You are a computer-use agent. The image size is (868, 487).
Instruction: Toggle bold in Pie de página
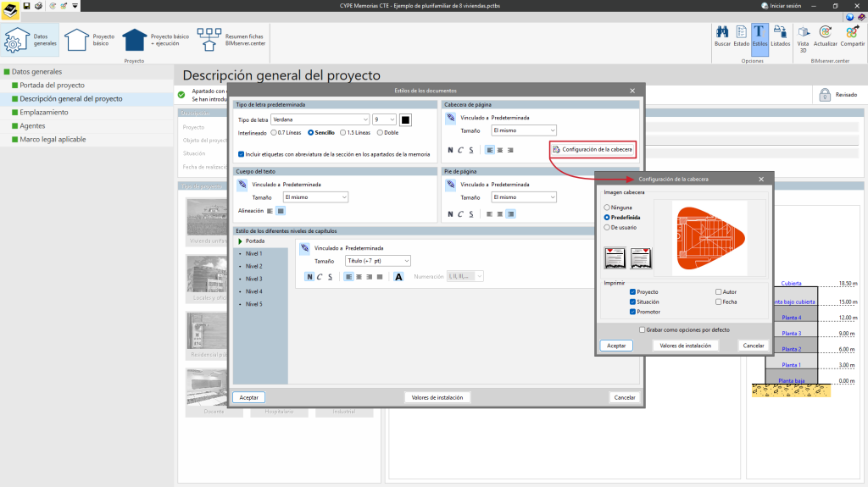click(x=450, y=214)
